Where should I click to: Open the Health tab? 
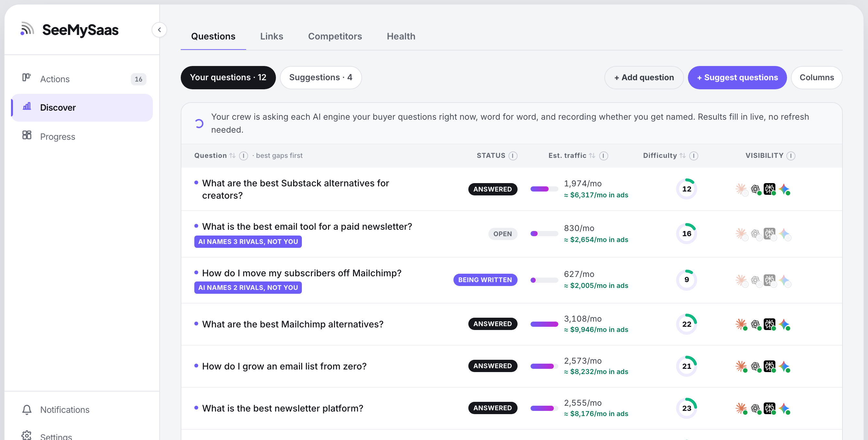click(x=401, y=36)
